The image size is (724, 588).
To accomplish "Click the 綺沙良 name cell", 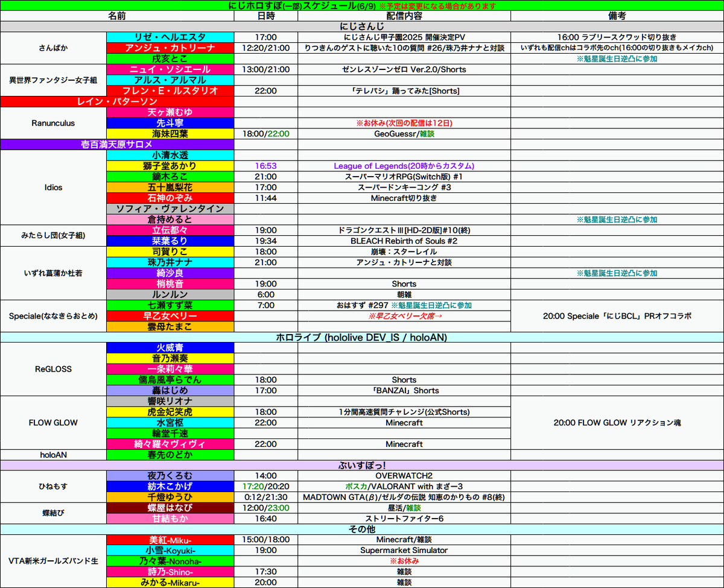I will click(170, 273).
